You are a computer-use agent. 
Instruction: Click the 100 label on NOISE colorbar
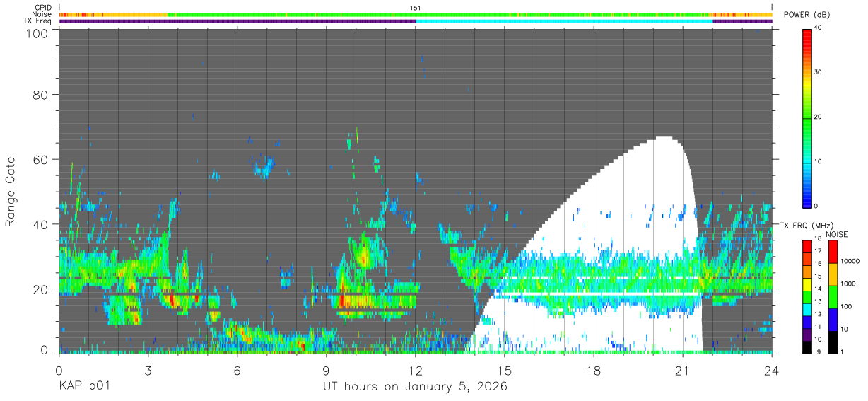[847, 306]
